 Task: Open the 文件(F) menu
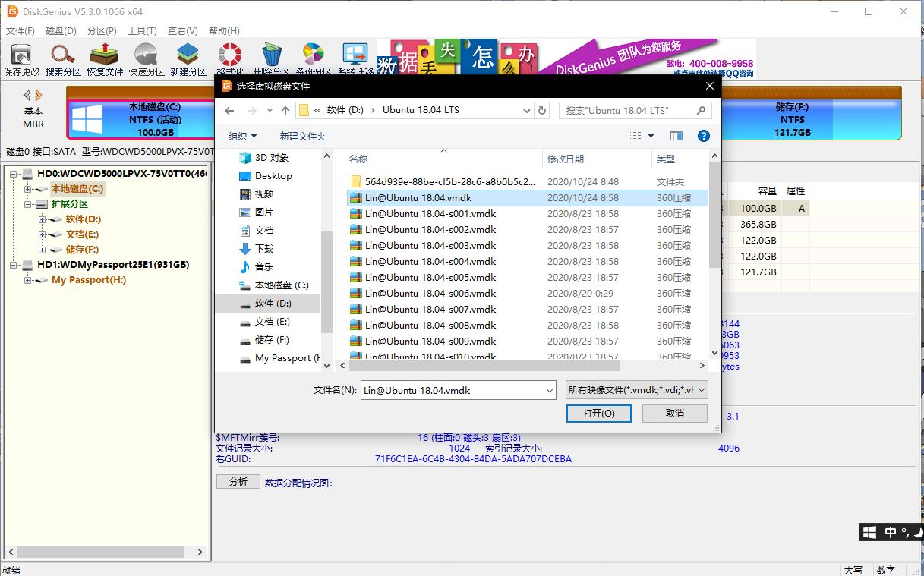20,31
